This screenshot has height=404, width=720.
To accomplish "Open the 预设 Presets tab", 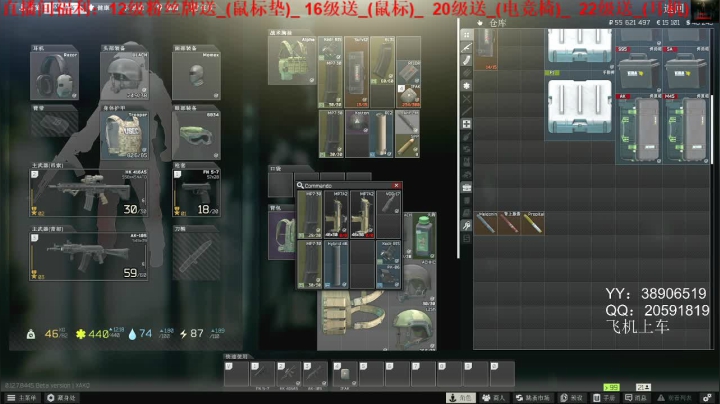I will click(x=572, y=398).
